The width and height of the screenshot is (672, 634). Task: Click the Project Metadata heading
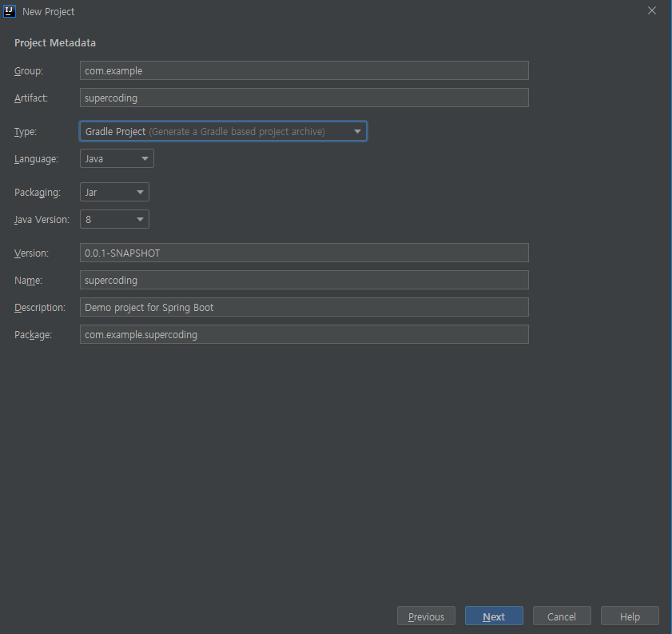click(55, 43)
